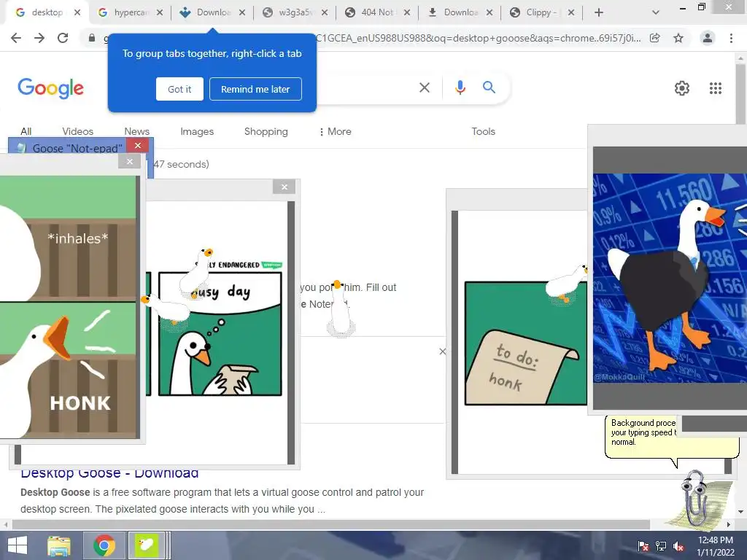Show the Videos search results
The image size is (747, 560).
(77, 131)
